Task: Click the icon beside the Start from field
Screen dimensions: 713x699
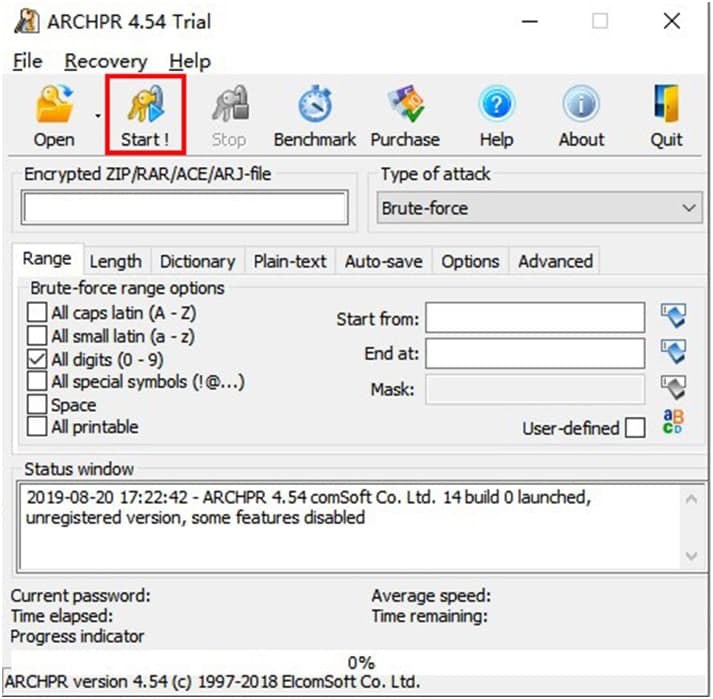Action: 673,316
